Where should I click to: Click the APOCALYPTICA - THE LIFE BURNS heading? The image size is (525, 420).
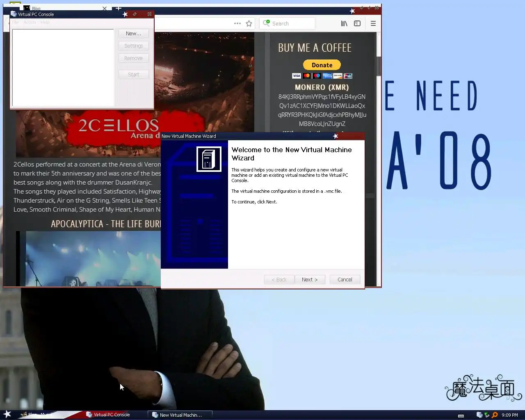[106, 224]
